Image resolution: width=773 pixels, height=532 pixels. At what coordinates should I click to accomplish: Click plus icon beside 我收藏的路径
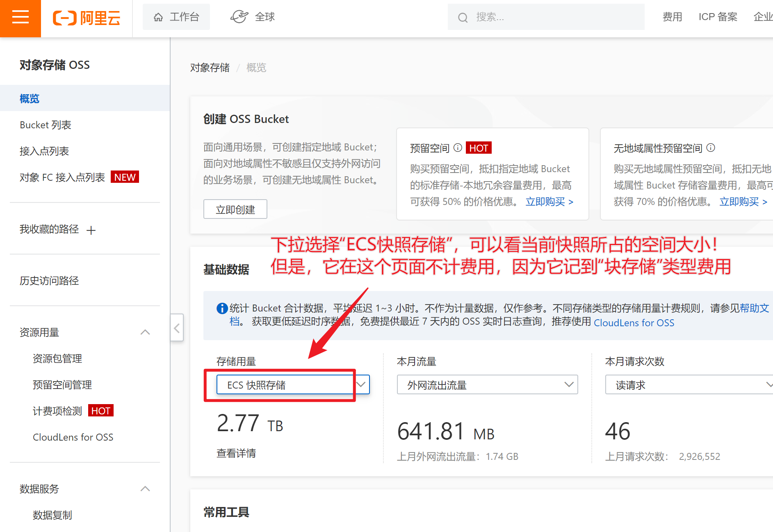(91, 230)
